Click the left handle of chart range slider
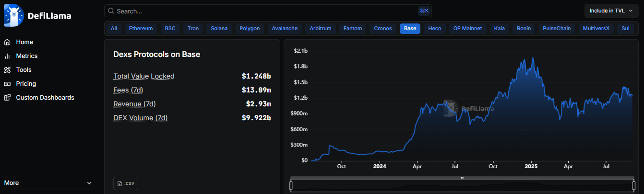Image resolution: width=644 pixels, height=194 pixels. [291, 185]
